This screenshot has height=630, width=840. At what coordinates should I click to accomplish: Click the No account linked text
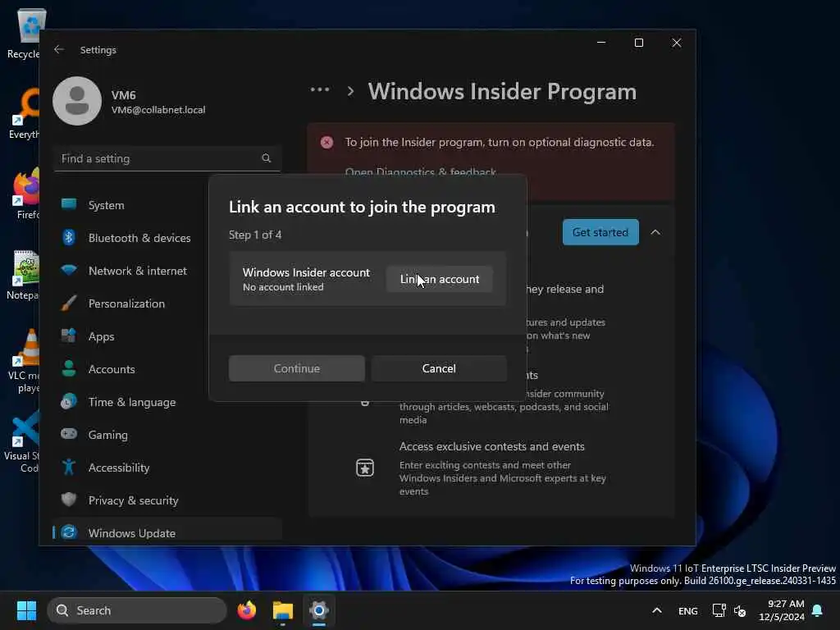pyautogui.click(x=283, y=287)
